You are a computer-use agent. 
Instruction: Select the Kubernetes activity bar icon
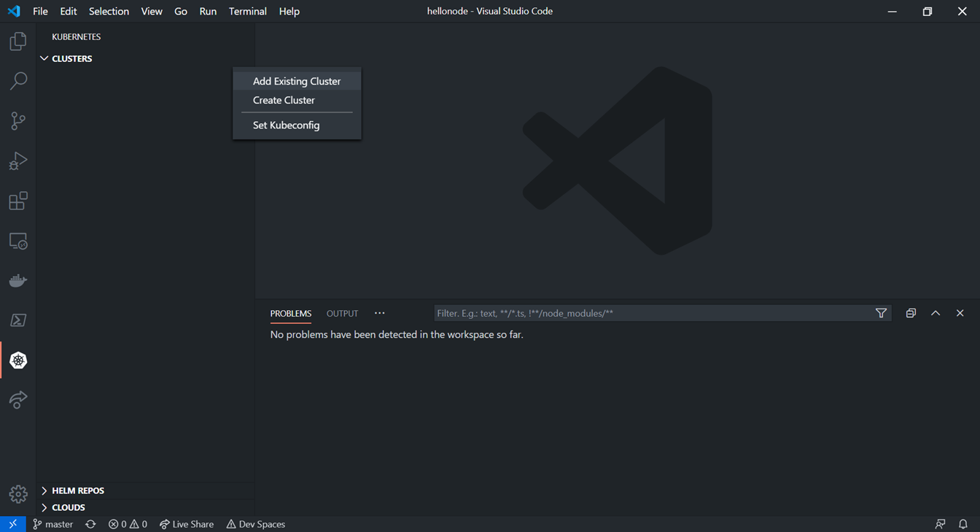(x=18, y=360)
